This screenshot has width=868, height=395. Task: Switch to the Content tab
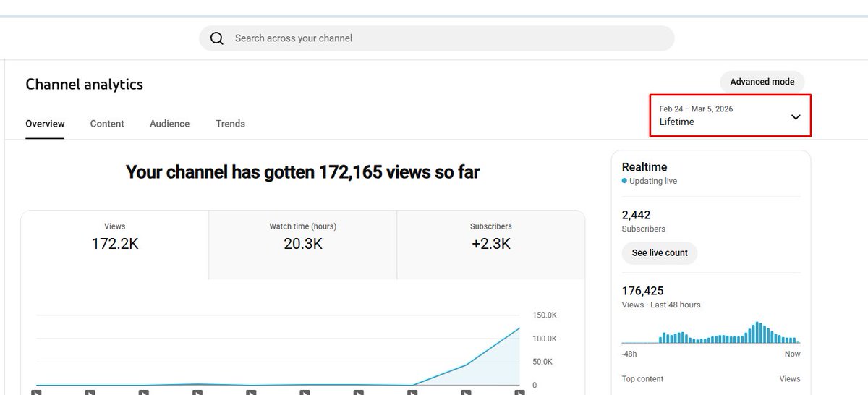[107, 124]
